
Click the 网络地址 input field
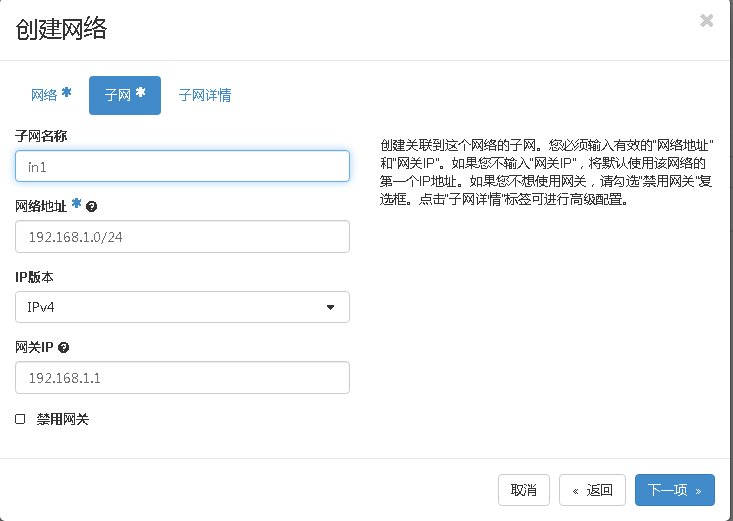[182, 237]
